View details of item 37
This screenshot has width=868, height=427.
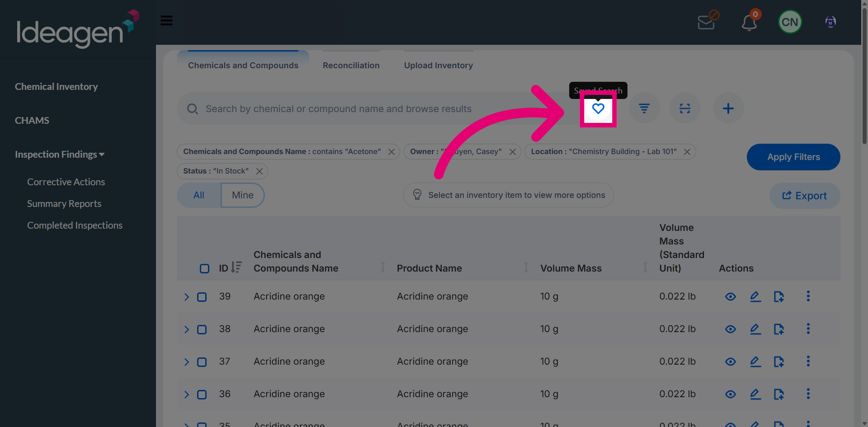(x=731, y=362)
